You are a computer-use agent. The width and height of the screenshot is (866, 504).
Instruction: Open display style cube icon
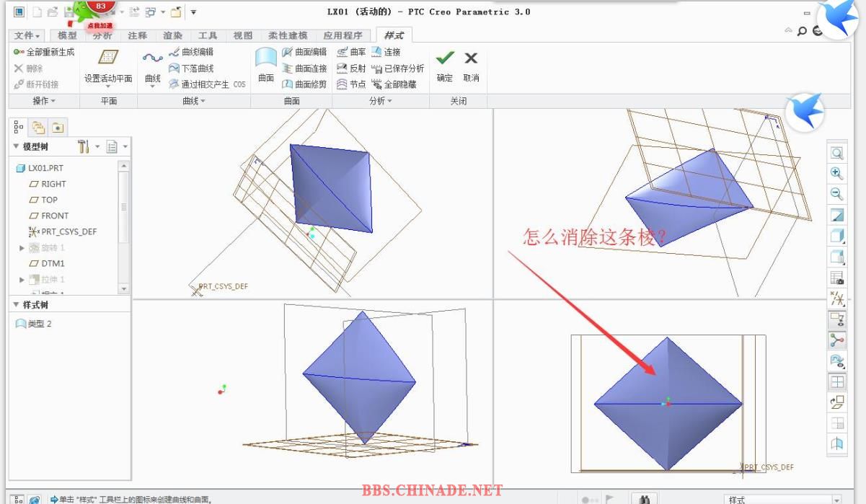click(837, 236)
